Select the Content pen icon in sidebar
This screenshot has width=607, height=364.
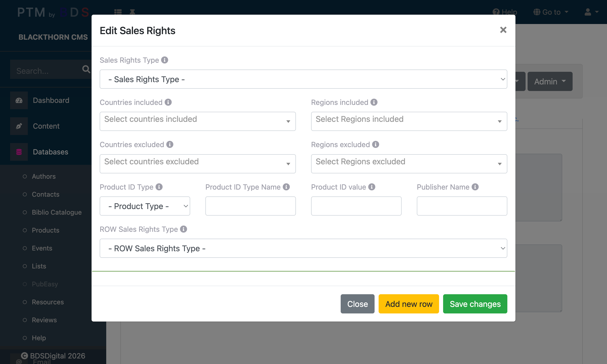pos(19,126)
